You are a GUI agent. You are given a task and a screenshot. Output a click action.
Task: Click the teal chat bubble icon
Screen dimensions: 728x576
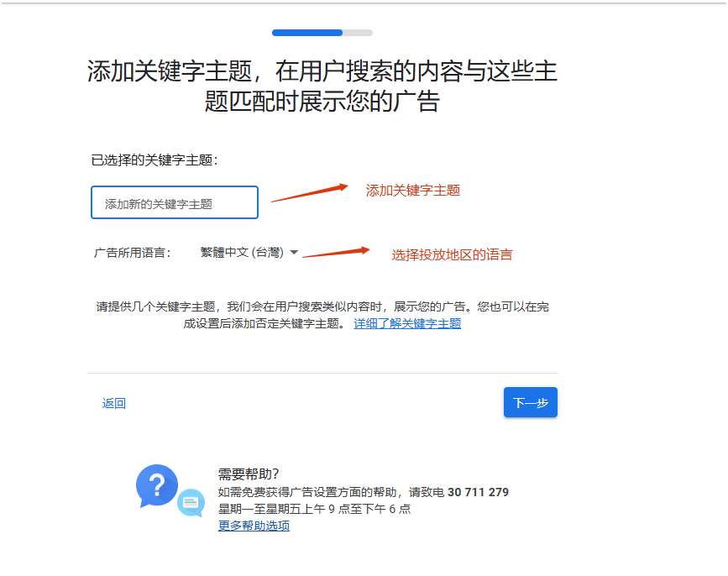point(191,503)
